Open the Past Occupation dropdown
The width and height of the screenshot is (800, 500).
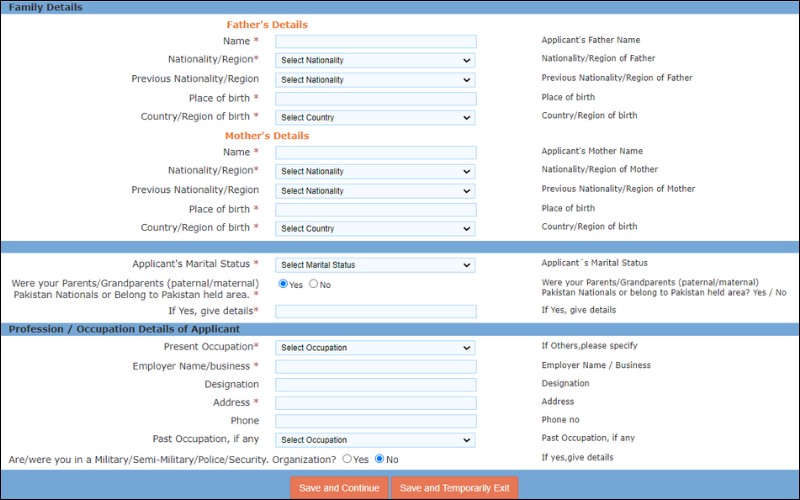[375, 439]
